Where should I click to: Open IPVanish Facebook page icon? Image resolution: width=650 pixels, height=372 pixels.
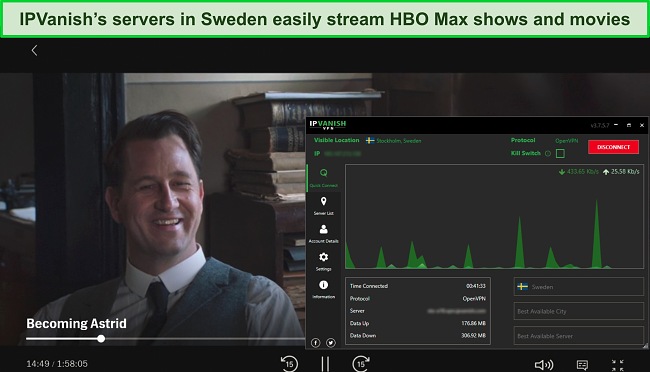click(x=315, y=343)
